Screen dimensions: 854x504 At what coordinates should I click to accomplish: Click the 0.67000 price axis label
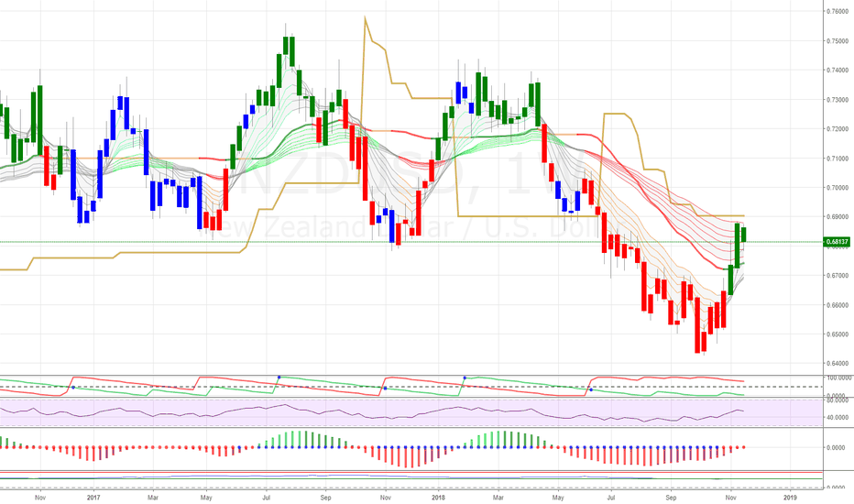(x=838, y=276)
